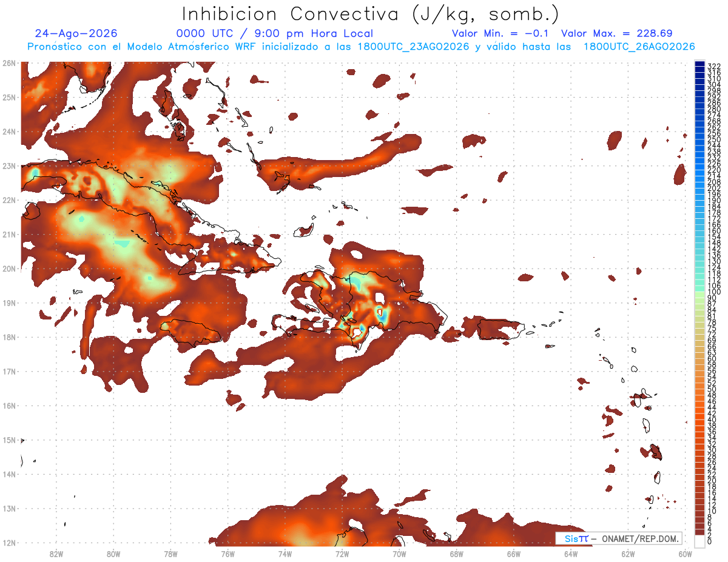Image resolution: width=728 pixels, height=562 pixels.
Task: Click the 20N latitude label
Action: tap(9, 269)
